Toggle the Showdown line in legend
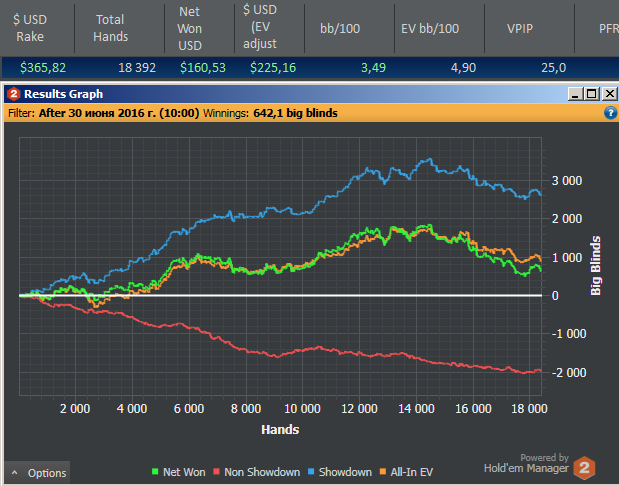 (342, 472)
